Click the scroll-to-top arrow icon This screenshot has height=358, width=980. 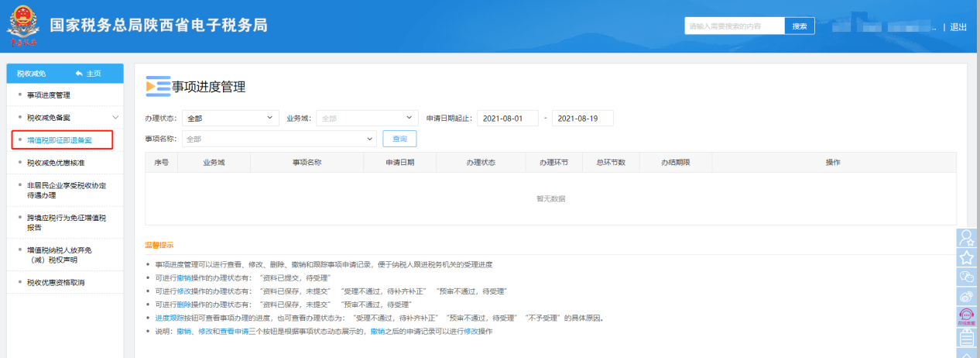[966, 353]
